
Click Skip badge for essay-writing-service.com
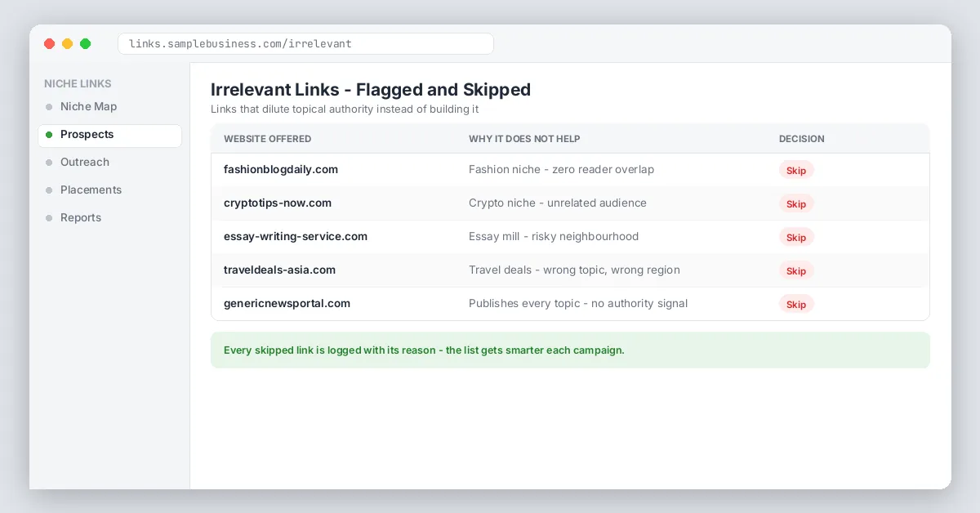pyautogui.click(x=796, y=237)
